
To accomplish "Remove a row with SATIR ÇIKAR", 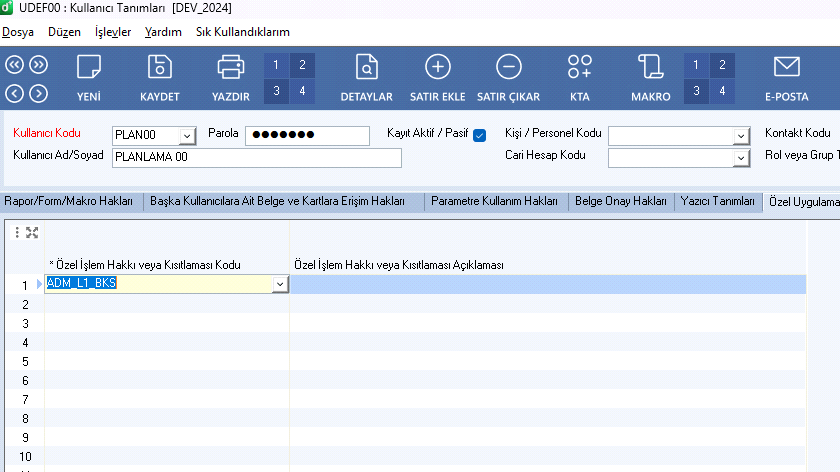I will 508,68.
